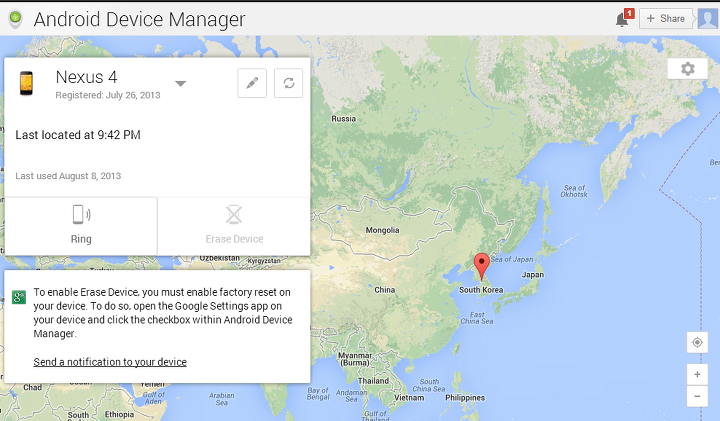Click the Nexus 4 phone thumbnail

coord(26,83)
